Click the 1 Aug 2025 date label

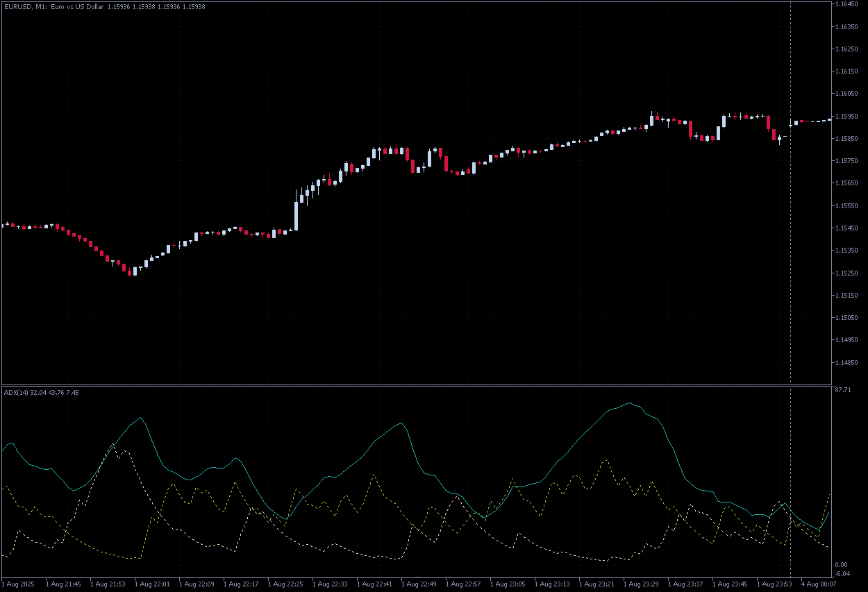click(19, 584)
